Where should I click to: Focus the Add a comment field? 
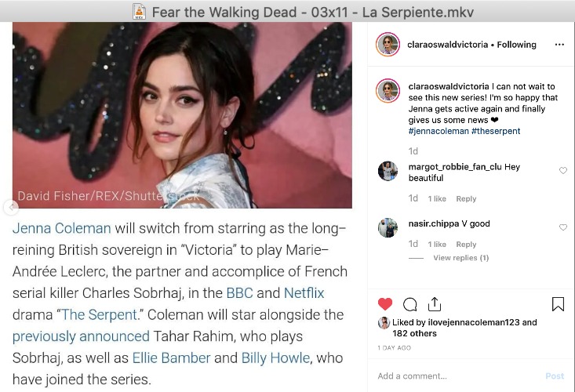(458, 376)
